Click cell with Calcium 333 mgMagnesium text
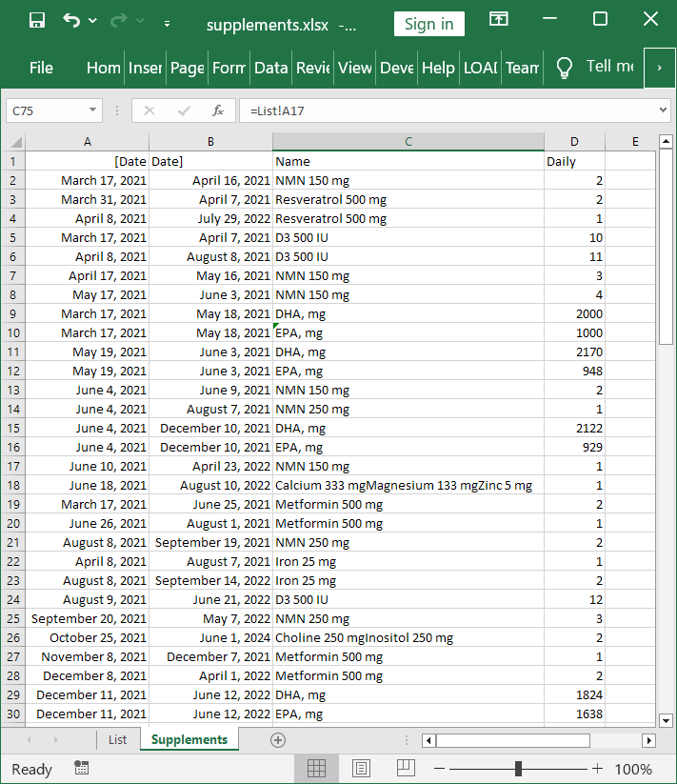 click(x=408, y=486)
